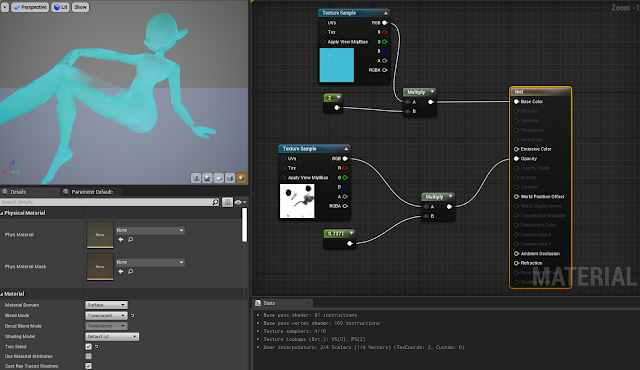
Task: Collapse the Material section
Action: click(2, 294)
